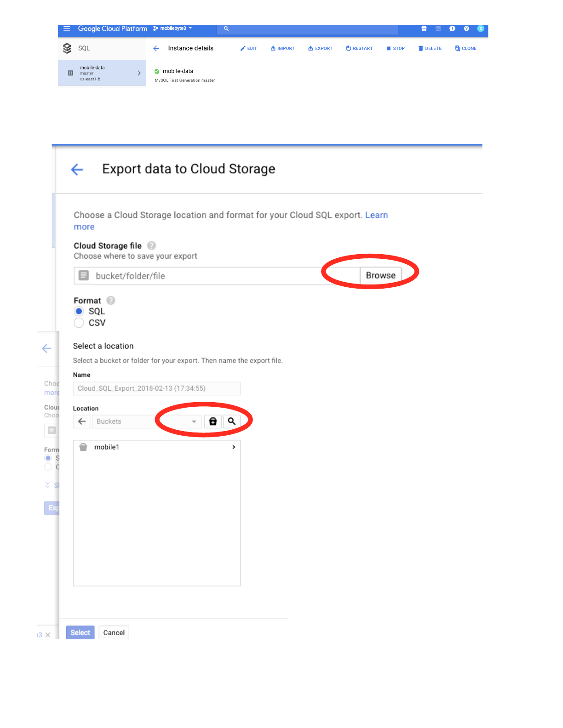Screen dimensions: 563x728
Task: Select the SQL format radio button
Action: point(79,312)
